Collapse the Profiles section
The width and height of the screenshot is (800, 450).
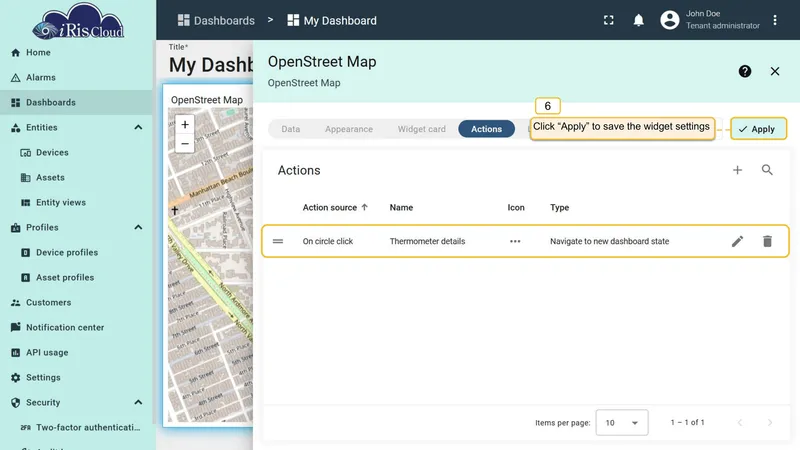tap(138, 228)
